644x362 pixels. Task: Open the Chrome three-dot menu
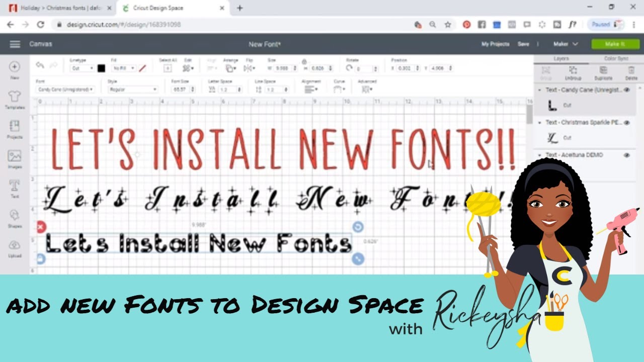(x=633, y=24)
